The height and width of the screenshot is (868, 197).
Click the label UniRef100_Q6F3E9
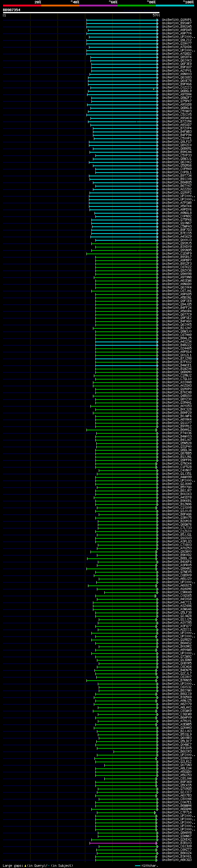pyautogui.click(x=176, y=64)
